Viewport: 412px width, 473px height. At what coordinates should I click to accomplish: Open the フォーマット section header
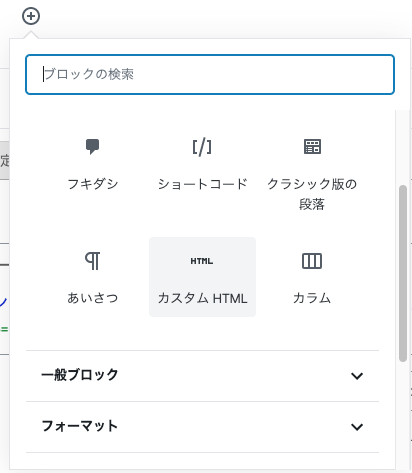coord(202,427)
